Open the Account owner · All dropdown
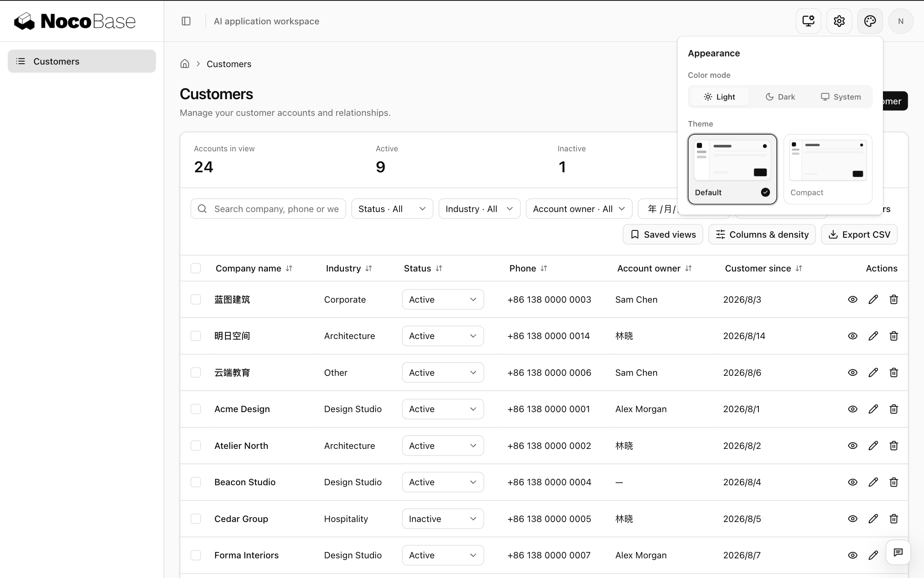Image resolution: width=924 pixels, height=578 pixels. point(579,209)
